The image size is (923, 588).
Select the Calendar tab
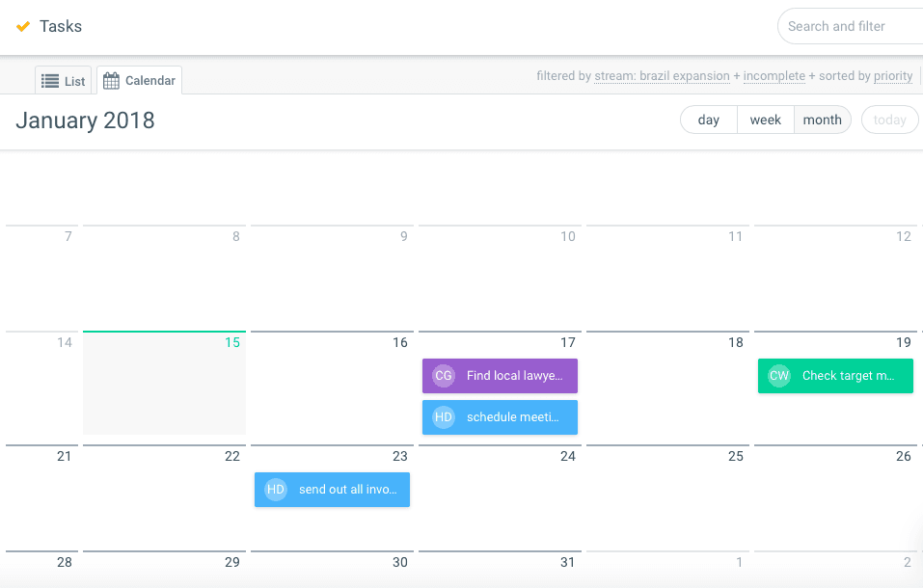(x=140, y=81)
